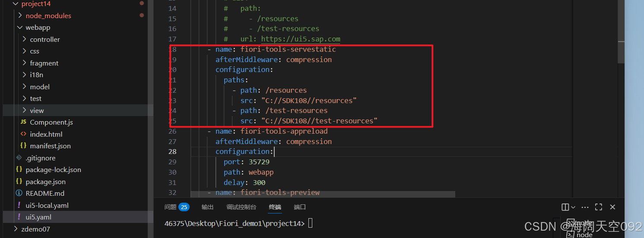Click 'name: fiori-tools-preview' text
The height and width of the screenshot is (238, 644).
[267, 192]
